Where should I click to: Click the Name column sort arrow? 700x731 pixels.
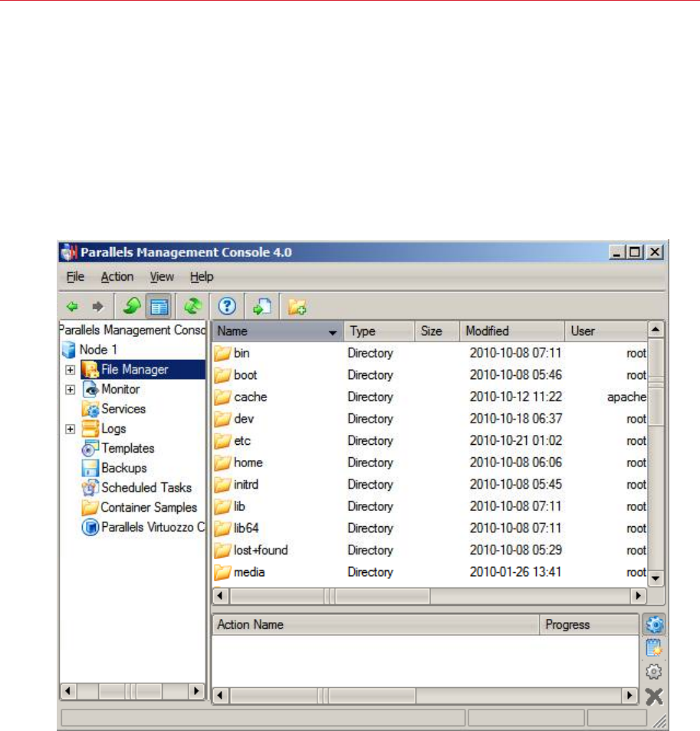point(332,333)
